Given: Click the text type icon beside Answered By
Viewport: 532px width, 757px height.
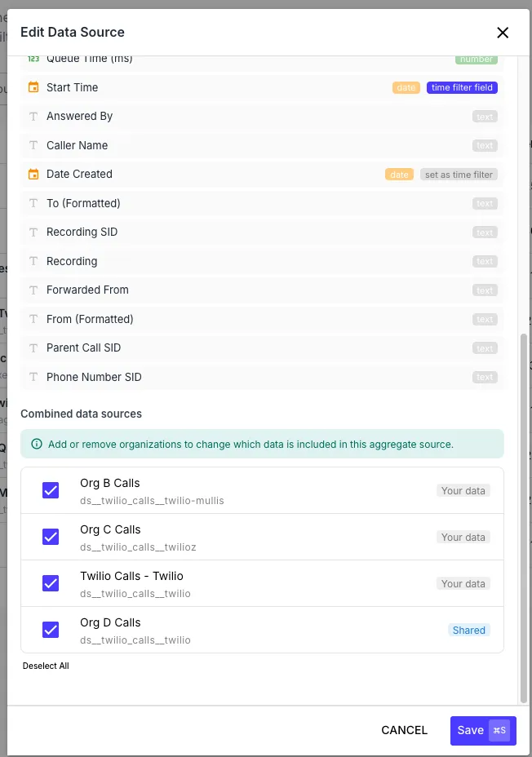Looking at the screenshot, I should [33, 116].
